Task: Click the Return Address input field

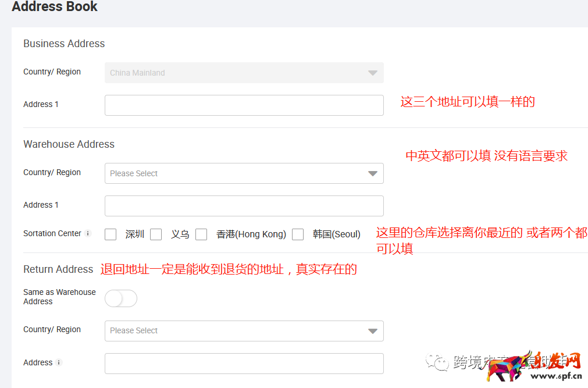Action: 244,362
